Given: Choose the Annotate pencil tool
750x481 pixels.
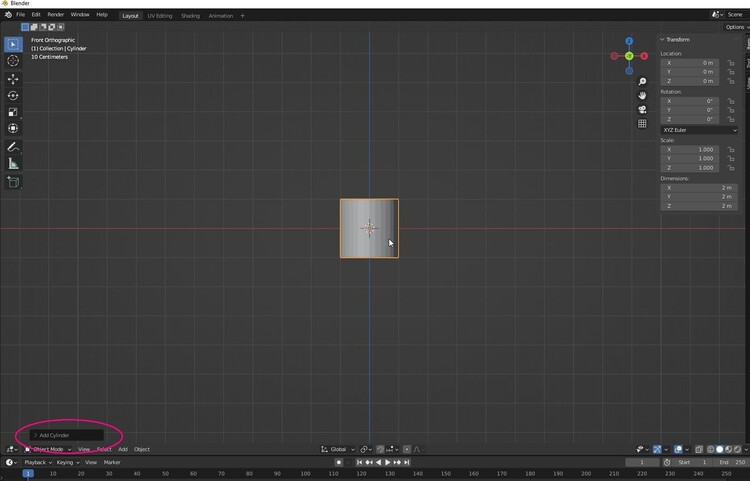Looking at the screenshot, I should pyautogui.click(x=13, y=147).
